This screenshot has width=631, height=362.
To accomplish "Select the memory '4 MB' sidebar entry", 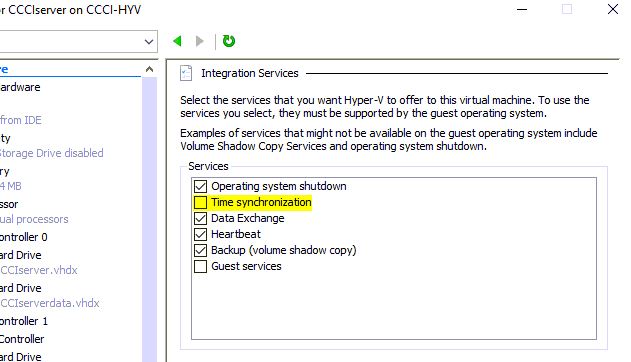I will point(11,186).
